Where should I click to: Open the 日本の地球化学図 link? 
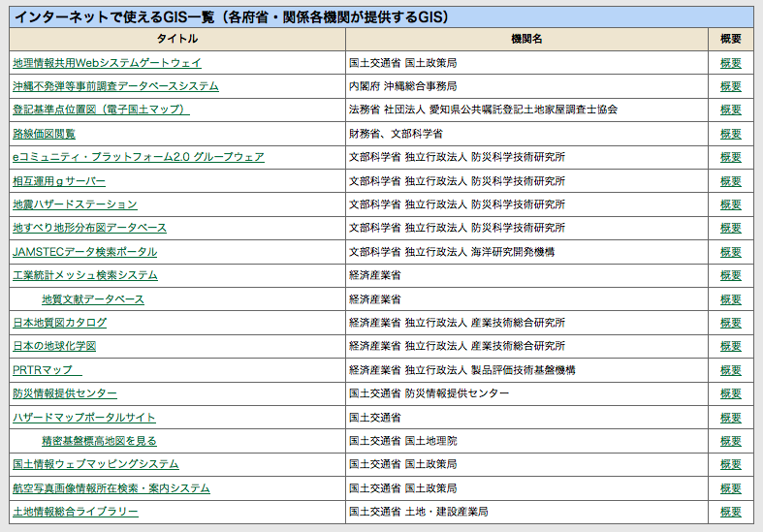pyautogui.click(x=54, y=346)
